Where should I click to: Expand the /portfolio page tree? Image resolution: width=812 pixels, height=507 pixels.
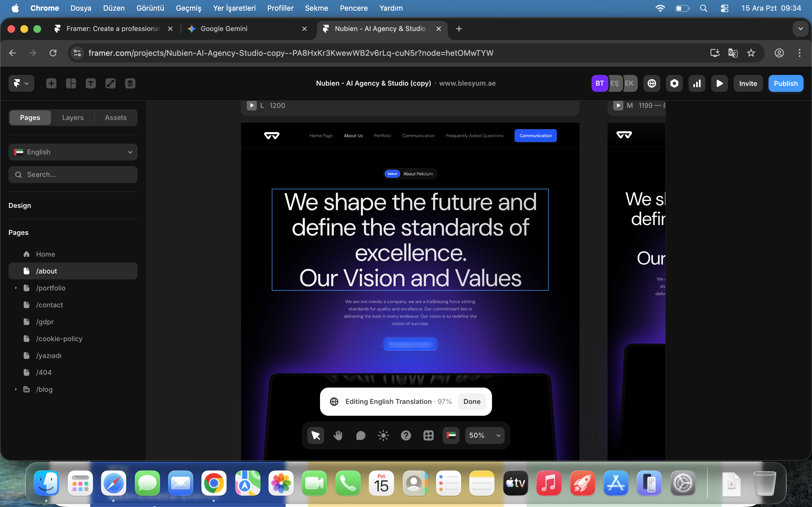16,288
